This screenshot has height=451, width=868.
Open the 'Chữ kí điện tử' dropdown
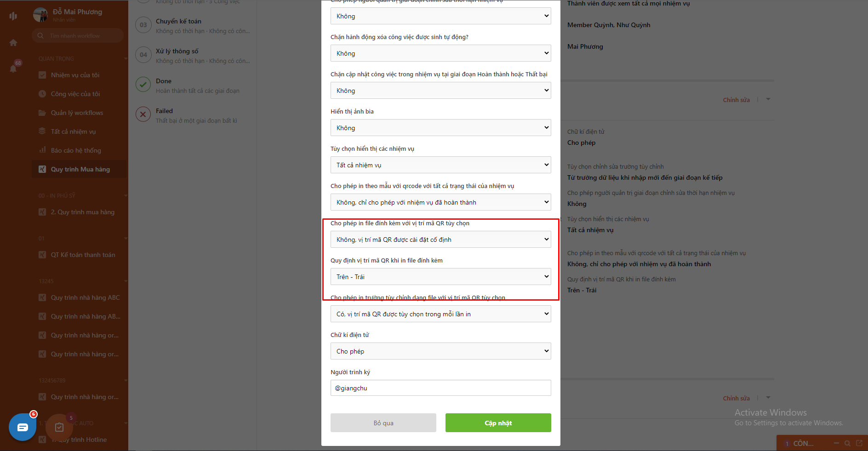click(x=440, y=351)
